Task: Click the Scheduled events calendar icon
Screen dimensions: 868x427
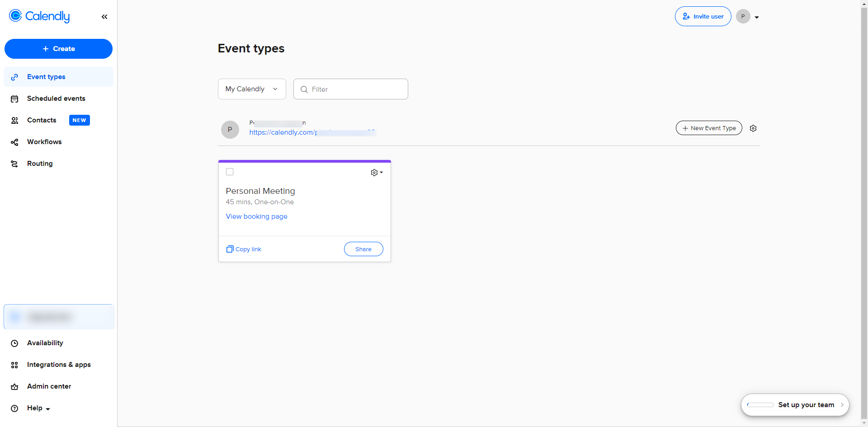Action: pos(14,99)
